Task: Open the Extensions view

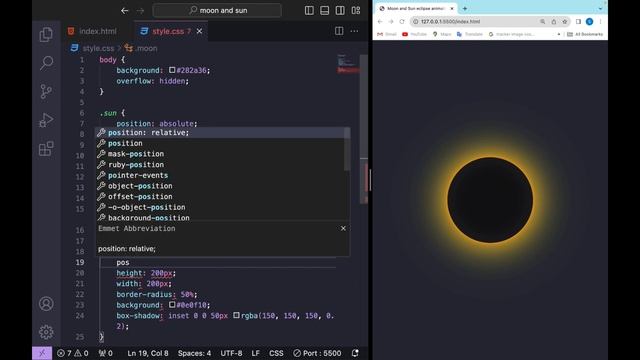Action: (x=46, y=149)
